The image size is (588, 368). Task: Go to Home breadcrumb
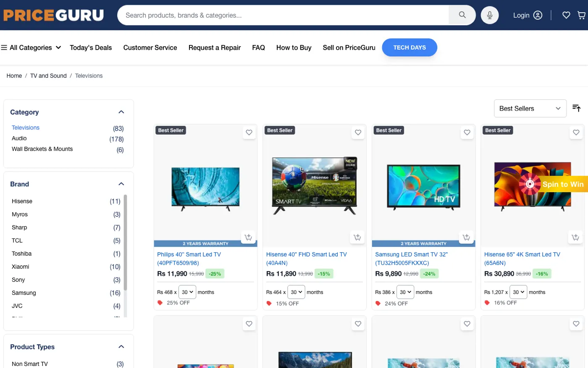tap(14, 76)
